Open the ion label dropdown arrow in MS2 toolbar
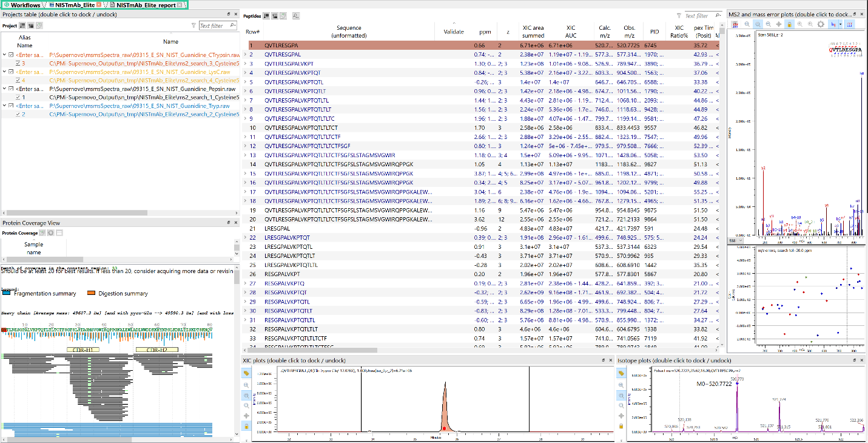 pyautogui.click(x=841, y=24)
